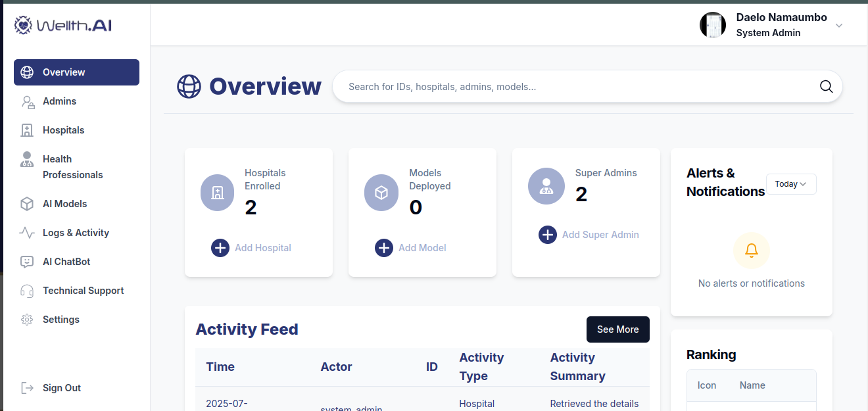Click the Hospitals Enrolled count 2
This screenshot has height=411, width=868.
click(x=251, y=208)
